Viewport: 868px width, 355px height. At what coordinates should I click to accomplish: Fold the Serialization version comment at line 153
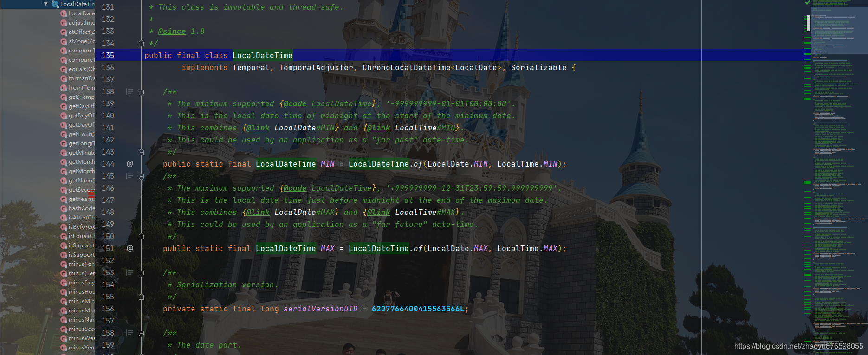pyautogui.click(x=141, y=273)
